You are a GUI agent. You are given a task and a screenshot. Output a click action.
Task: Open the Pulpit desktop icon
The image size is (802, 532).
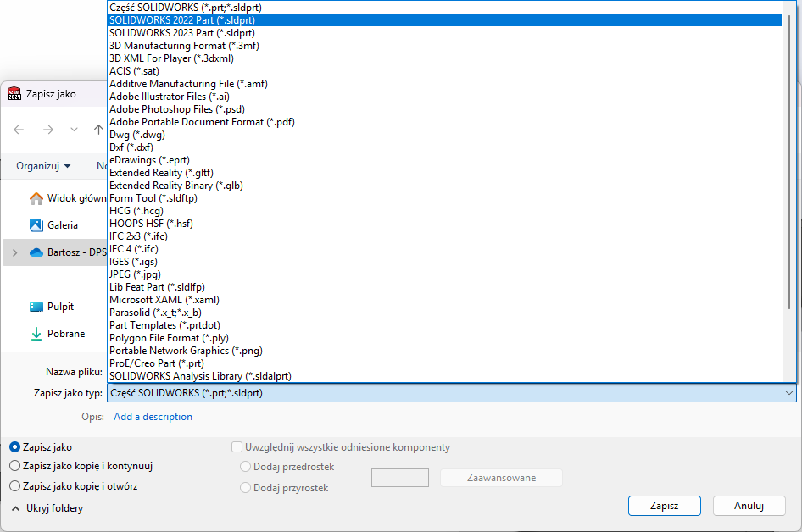36,307
